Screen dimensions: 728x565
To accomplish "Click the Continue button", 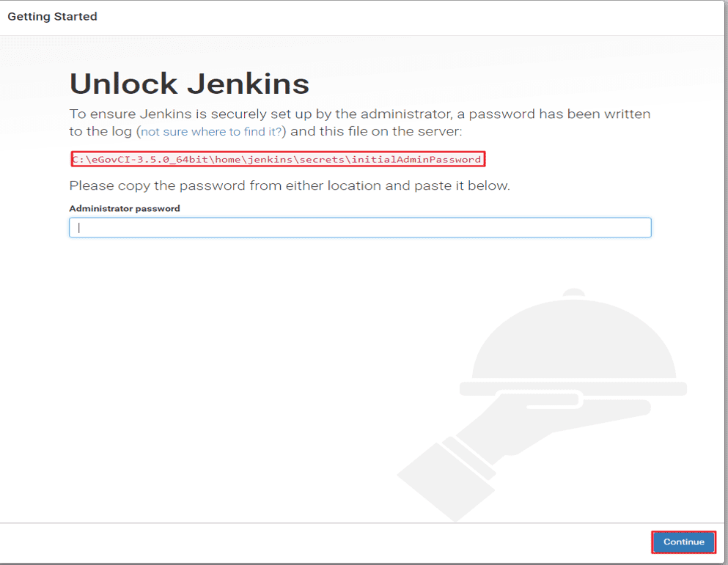I will (x=683, y=542).
